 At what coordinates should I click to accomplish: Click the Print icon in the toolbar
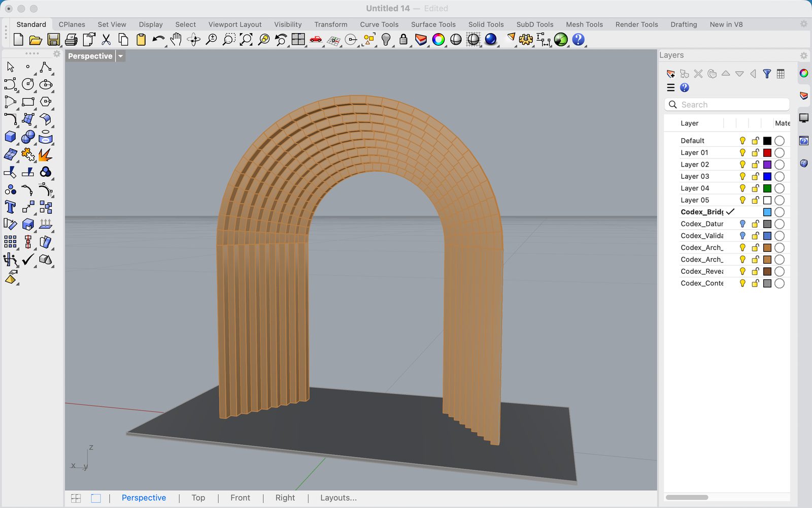(x=71, y=40)
